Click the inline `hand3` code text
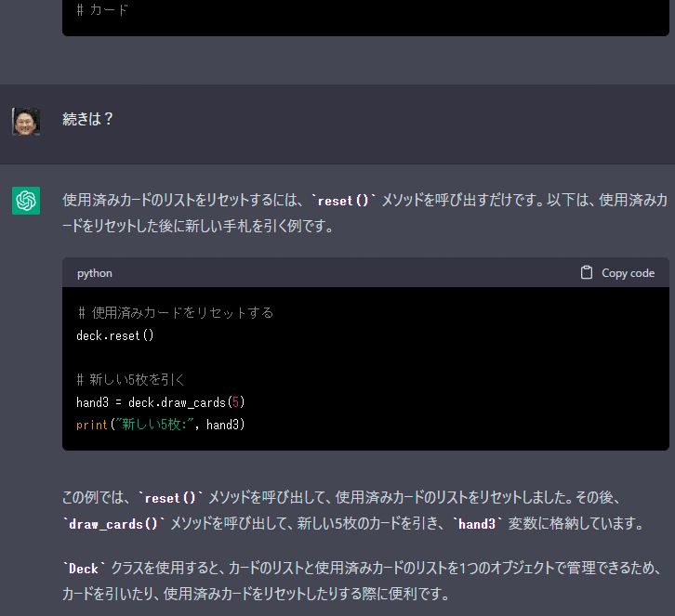 pyautogui.click(x=477, y=524)
